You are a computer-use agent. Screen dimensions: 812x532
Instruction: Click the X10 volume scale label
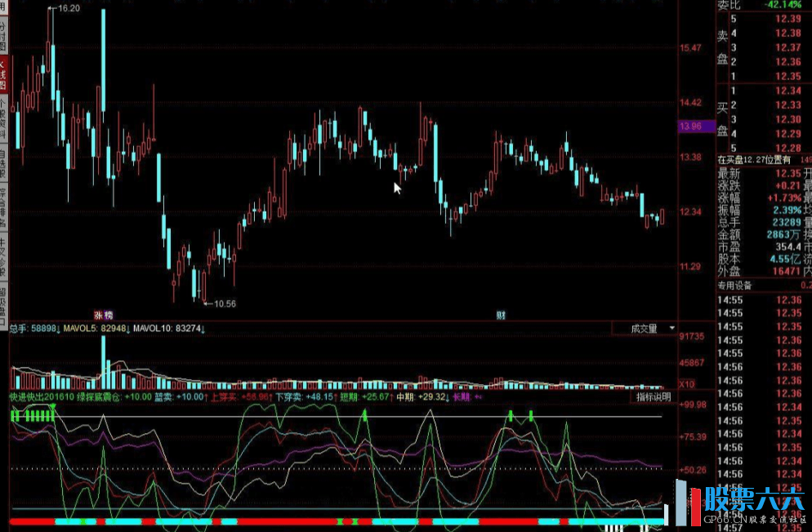[687, 384]
